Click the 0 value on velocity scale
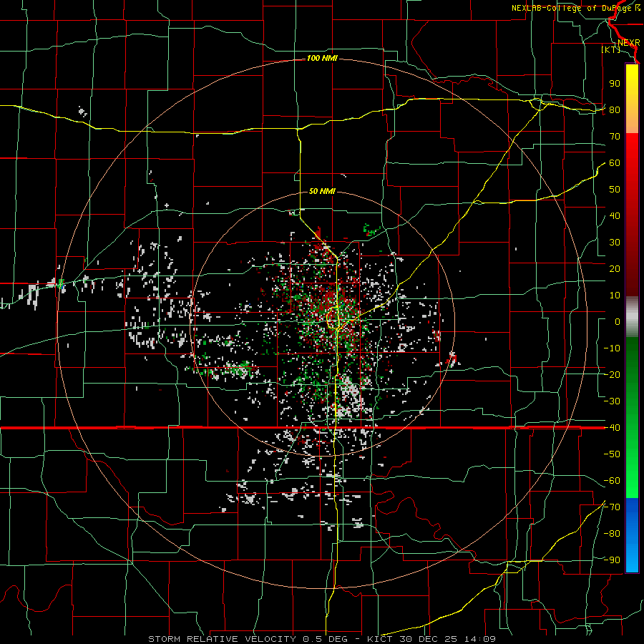644x644 pixels. [x=618, y=322]
